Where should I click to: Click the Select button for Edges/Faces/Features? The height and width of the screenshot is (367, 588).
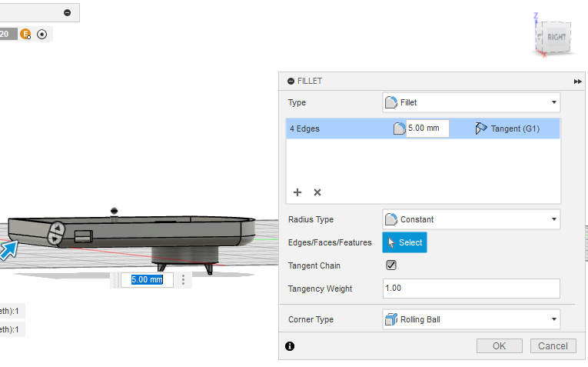pos(404,242)
